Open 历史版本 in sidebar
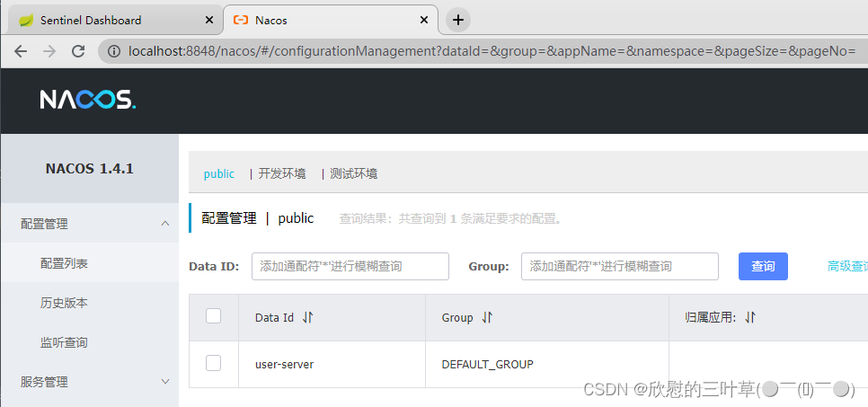This screenshot has height=407, width=868. click(x=64, y=303)
